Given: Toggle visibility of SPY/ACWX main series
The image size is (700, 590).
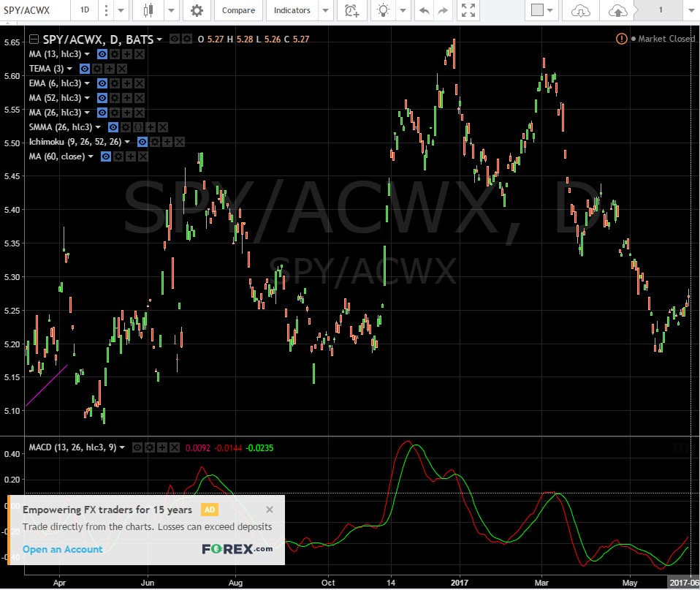Looking at the screenshot, I should click(x=175, y=39).
